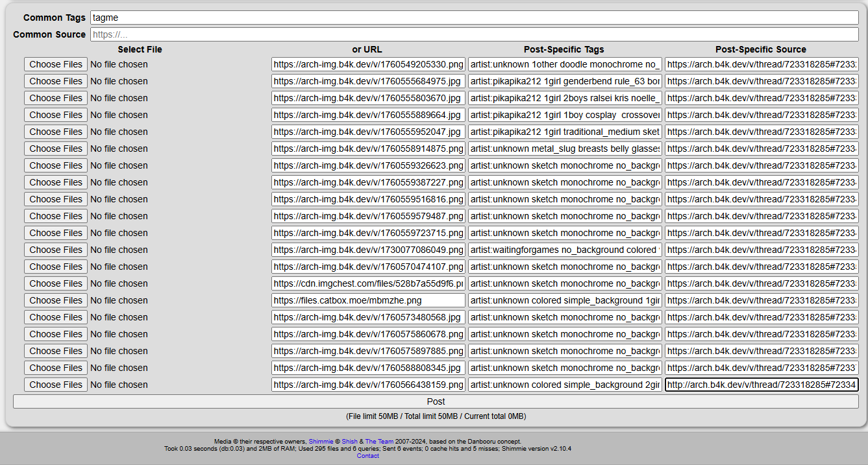The image size is (868, 465).
Task: Choose Files for the 1760555684975.jpg row
Action: point(56,81)
